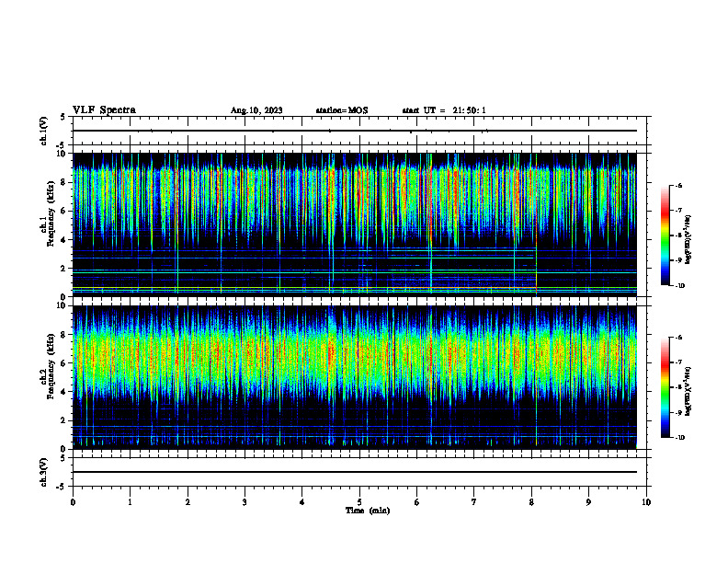Click the "-5" tick on ch.3(V) axis
This screenshot has height=563, width=728.
pos(61,487)
